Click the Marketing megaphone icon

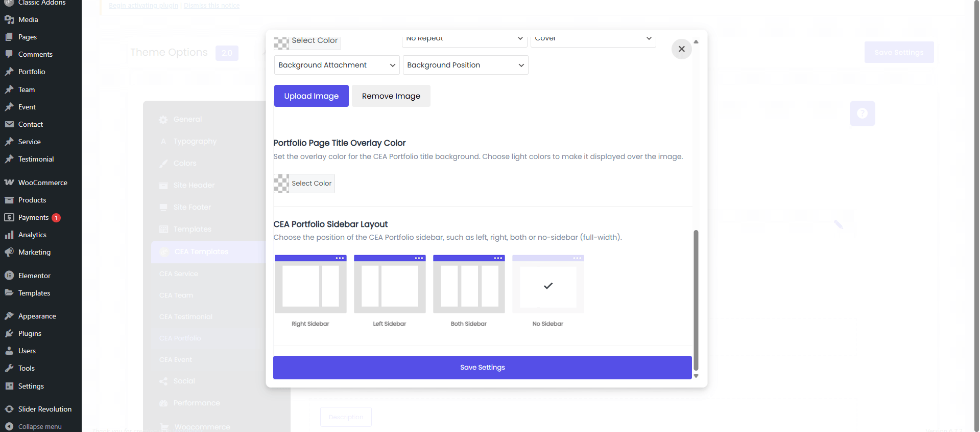point(9,252)
